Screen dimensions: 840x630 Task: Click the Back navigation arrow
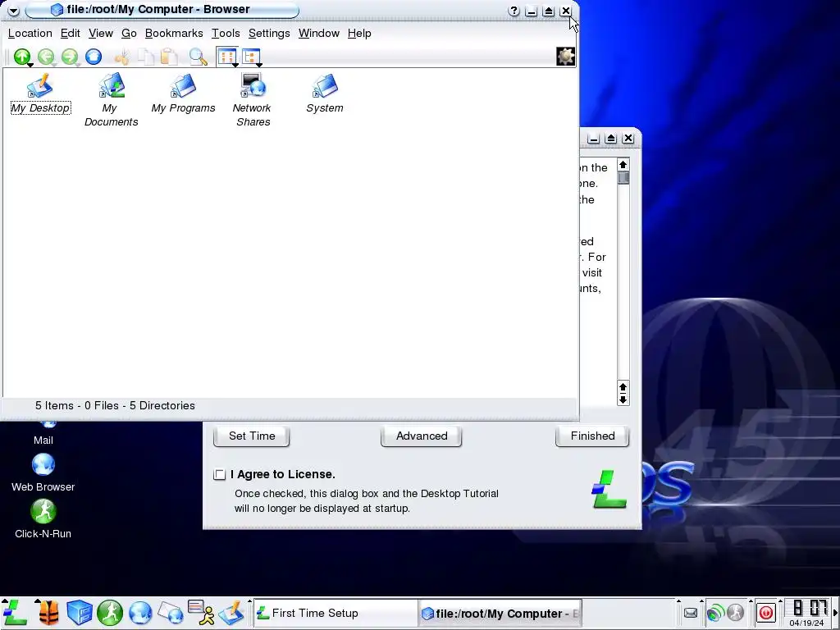[46, 57]
